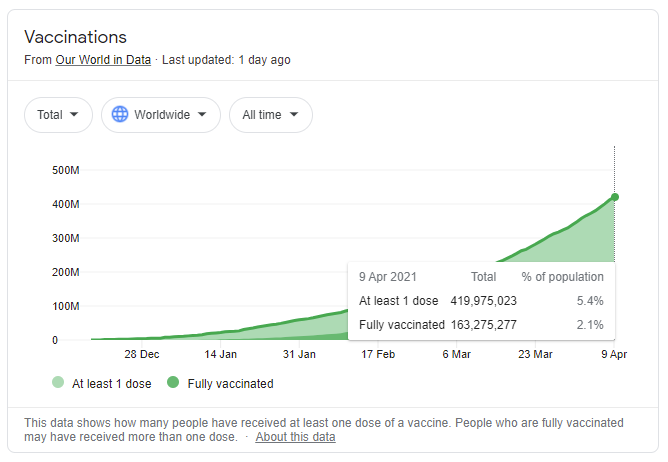Open the Our World in Data link
668x462 pixels.
point(104,60)
